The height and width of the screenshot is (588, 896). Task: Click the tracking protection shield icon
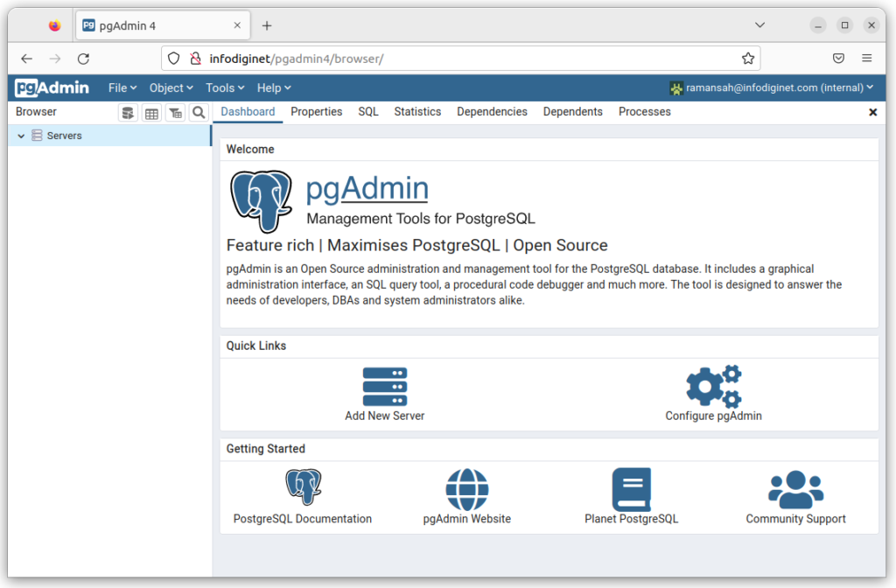click(x=174, y=59)
